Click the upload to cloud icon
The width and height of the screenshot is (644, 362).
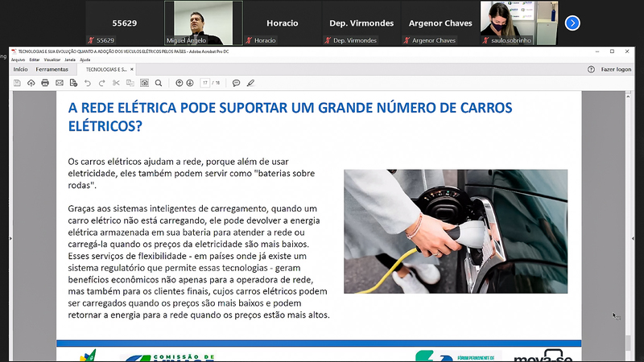click(31, 83)
